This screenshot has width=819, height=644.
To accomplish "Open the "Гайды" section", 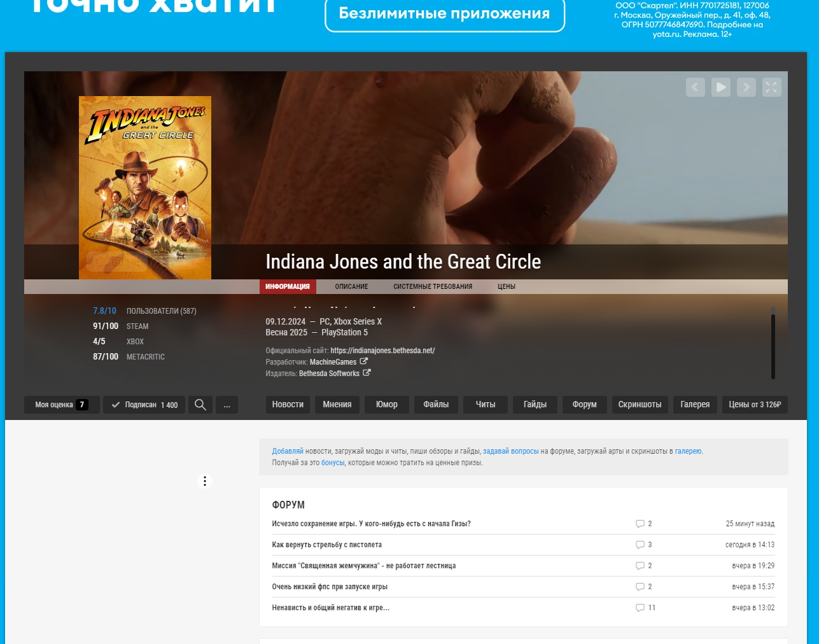I will pyautogui.click(x=535, y=405).
